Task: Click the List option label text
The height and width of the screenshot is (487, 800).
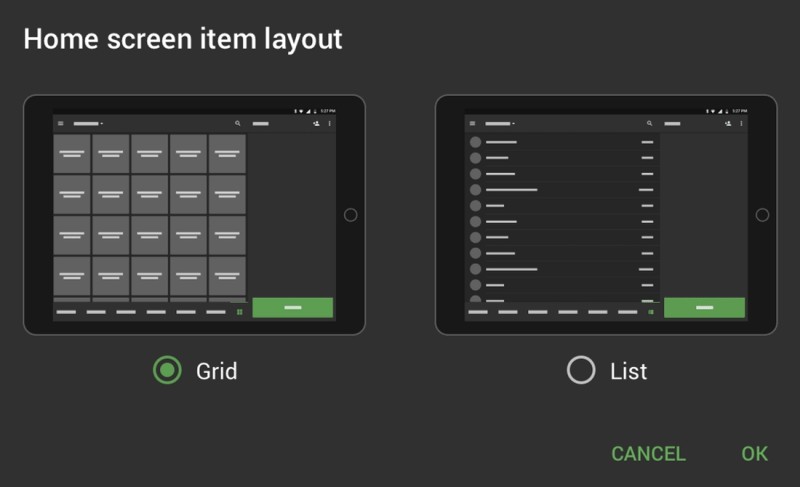Action: tap(629, 371)
